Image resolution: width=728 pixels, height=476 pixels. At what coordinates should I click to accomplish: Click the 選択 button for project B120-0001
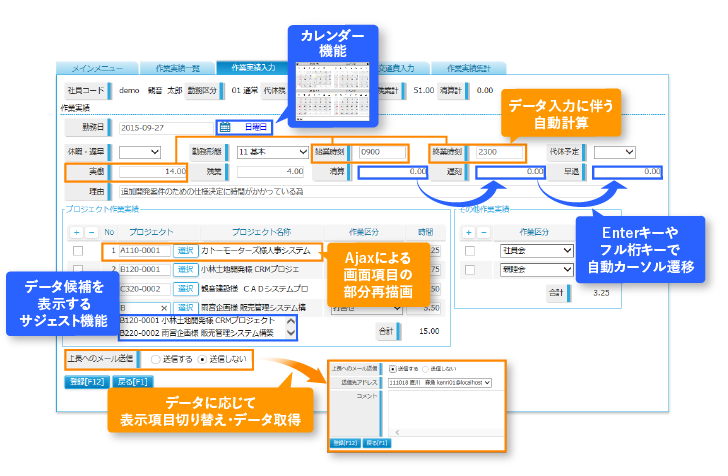coord(185,269)
